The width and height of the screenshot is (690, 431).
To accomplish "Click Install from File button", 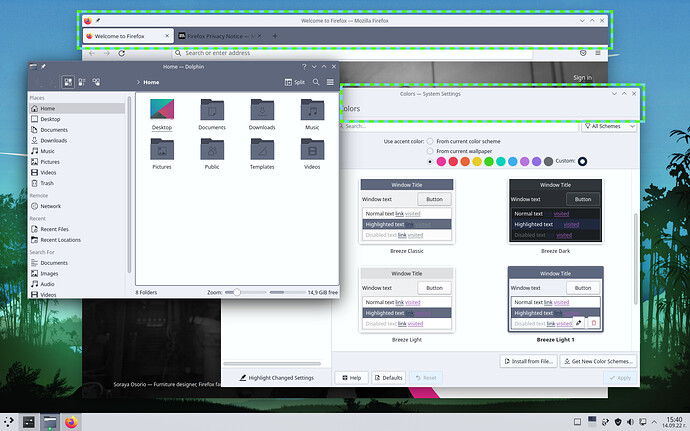I will [x=528, y=361].
